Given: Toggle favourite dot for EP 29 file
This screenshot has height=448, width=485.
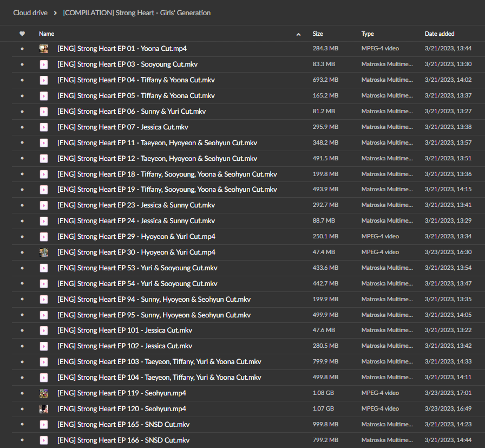Looking at the screenshot, I should click(22, 237).
